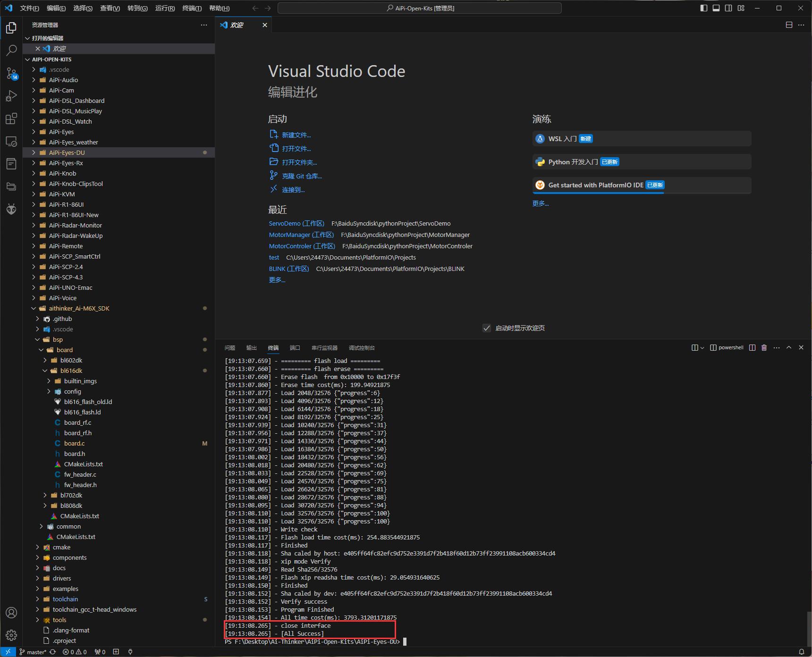Switch to the 问题 panel tab
The image size is (812, 657).
(230, 348)
